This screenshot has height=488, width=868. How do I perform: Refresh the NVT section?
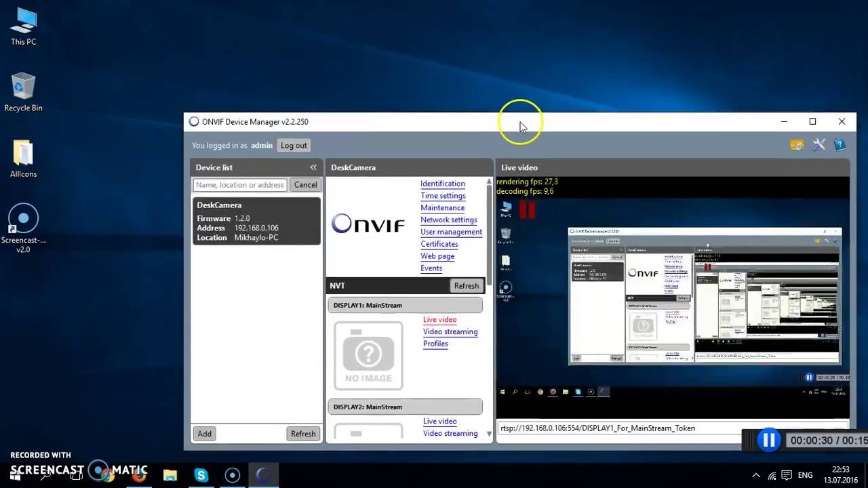click(x=467, y=285)
